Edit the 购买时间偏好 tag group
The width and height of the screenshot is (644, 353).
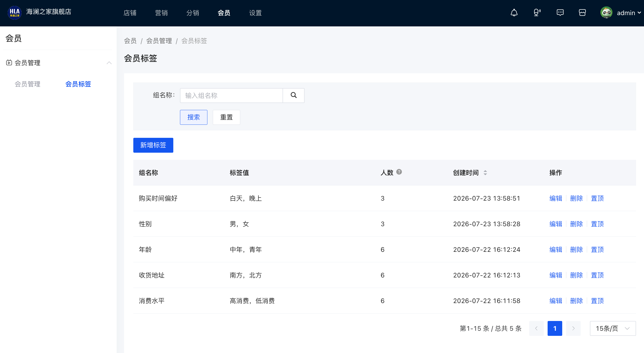[x=556, y=198]
